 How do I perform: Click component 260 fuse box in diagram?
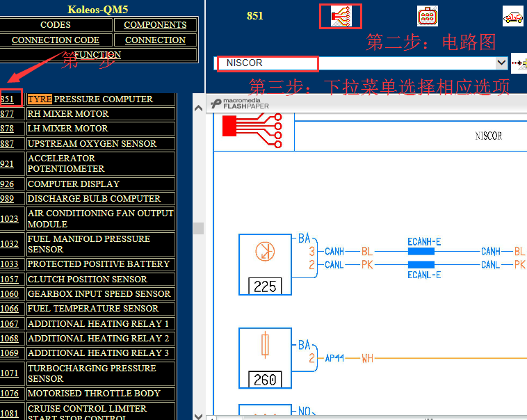click(265, 358)
